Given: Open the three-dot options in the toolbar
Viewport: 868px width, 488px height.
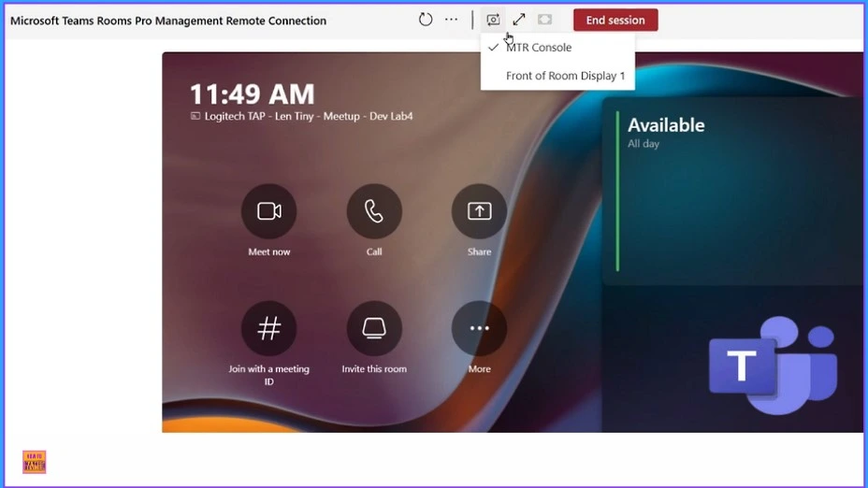Looking at the screenshot, I should pos(452,20).
